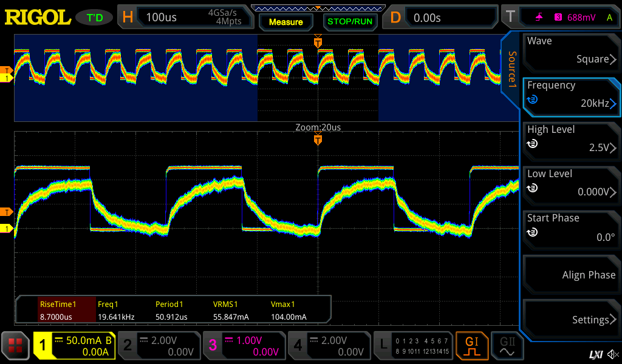Open the red function navigation grid icon
Image resolution: width=622 pixels, height=364 pixels.
[16, 346]
